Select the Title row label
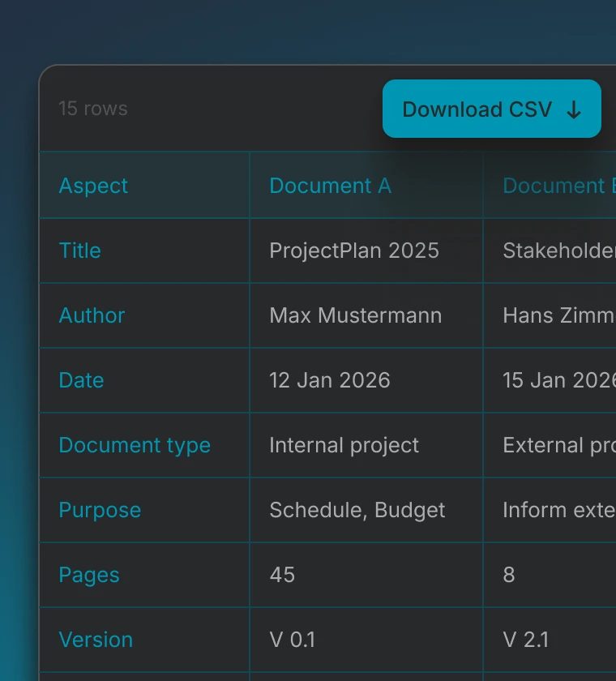The image size is (616, 681). pyautogui.click(x=79, y=251)
